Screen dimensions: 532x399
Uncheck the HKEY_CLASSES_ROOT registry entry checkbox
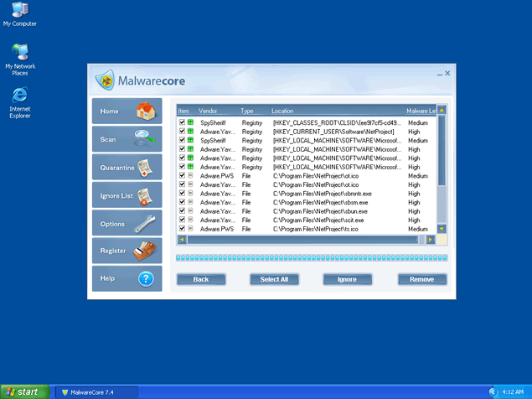pos(182,122)
